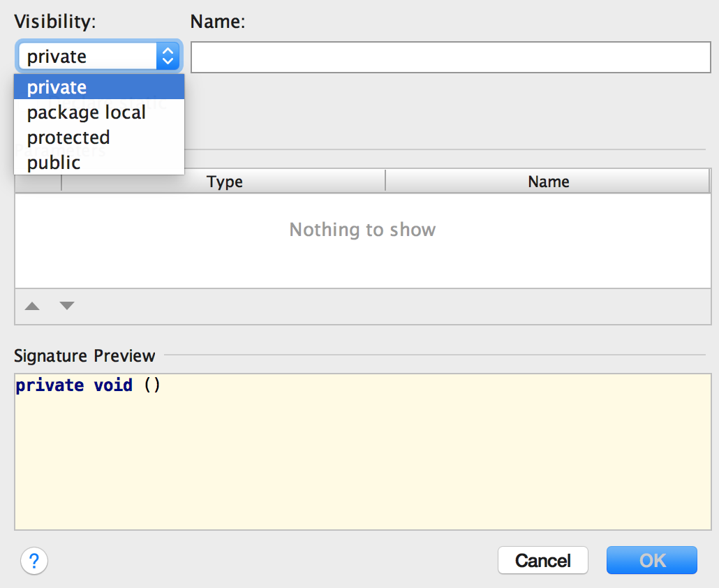
Task: Choose 'package local' visibility option
Action: (x=99, y=112)
